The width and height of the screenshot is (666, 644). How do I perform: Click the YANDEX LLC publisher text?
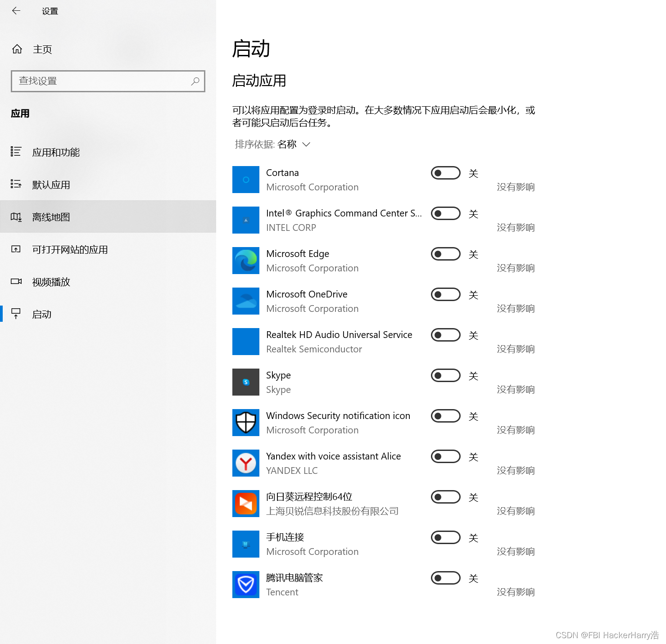point(292,471)
